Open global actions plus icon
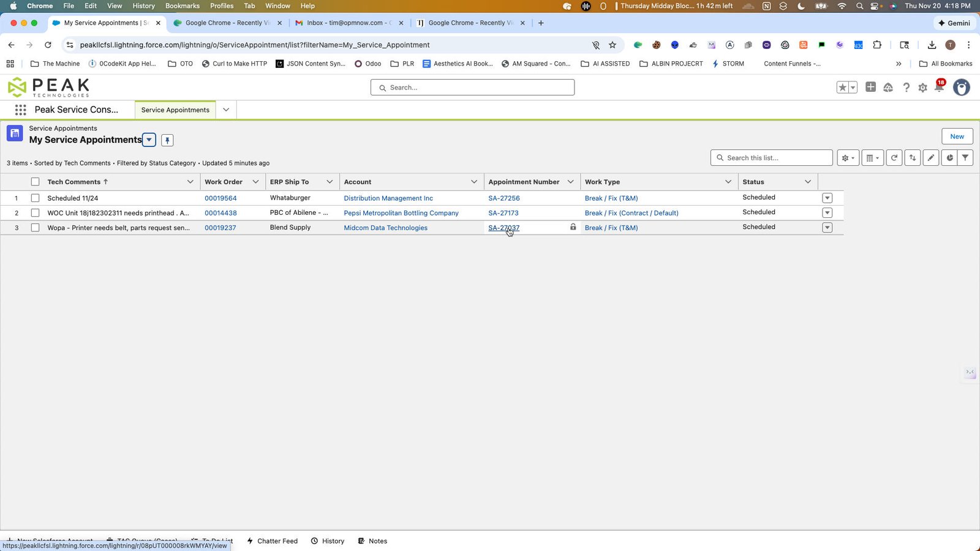Screen dimensions: 980x551 tap(870, 87)
